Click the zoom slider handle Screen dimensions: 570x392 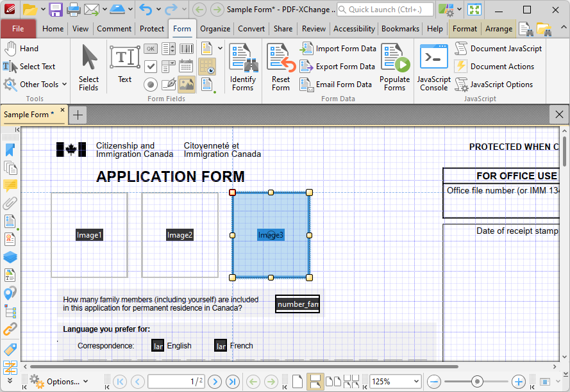point(476,382)
